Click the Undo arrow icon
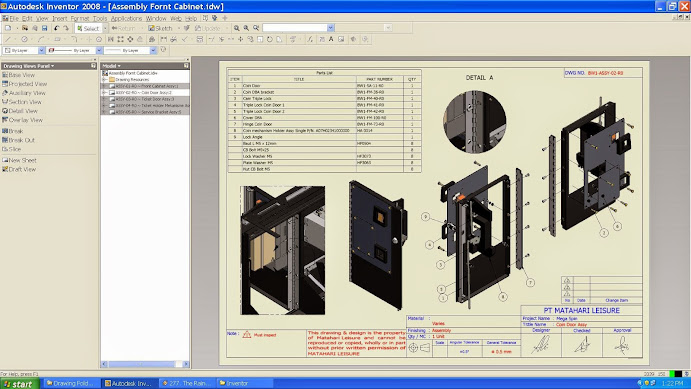This screenshot has height=389, width=691. 56,28
